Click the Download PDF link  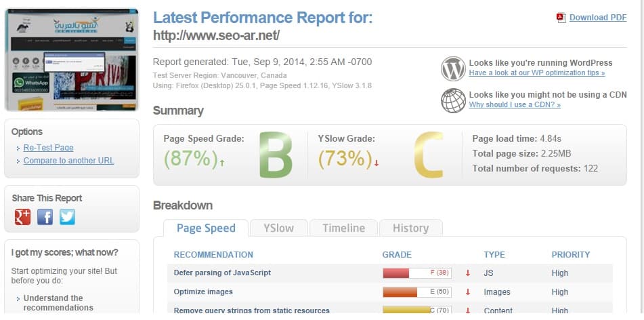(598, 17)
